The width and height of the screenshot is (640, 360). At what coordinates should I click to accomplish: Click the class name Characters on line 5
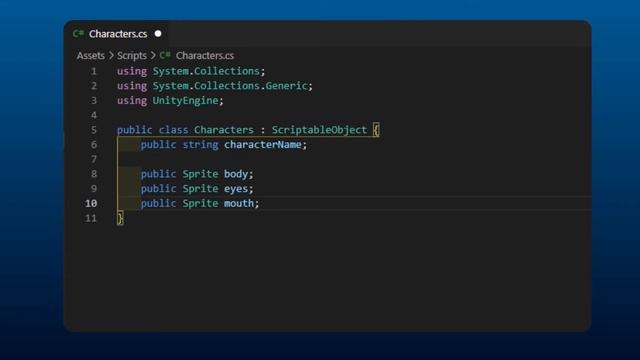click(224, 130)
